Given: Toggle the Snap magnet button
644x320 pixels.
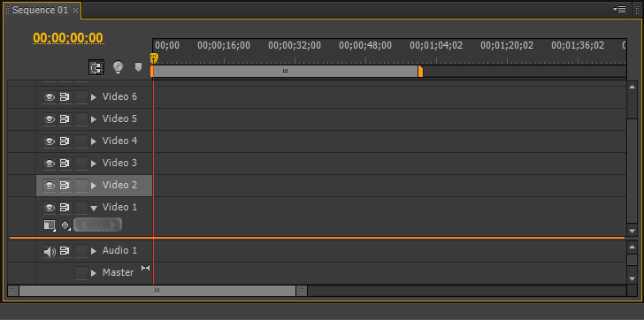Looking at the screenshot, I should tap(96, 67).
